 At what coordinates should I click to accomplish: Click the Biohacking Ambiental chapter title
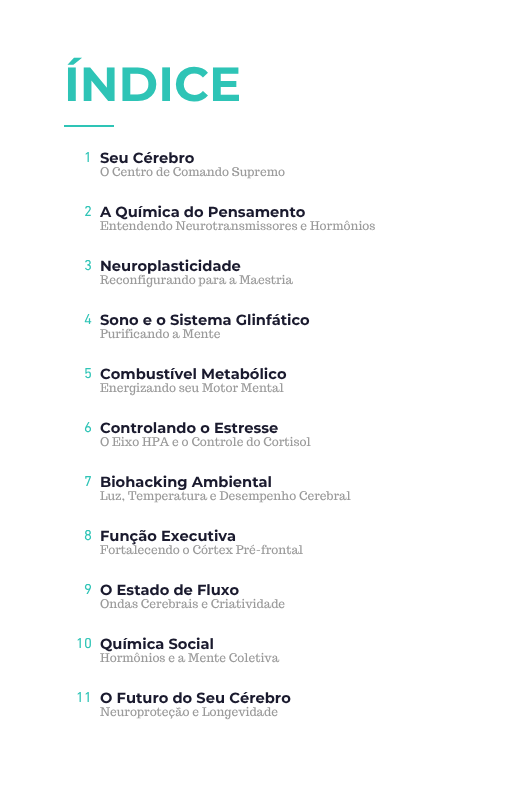(x=186, y=482)
